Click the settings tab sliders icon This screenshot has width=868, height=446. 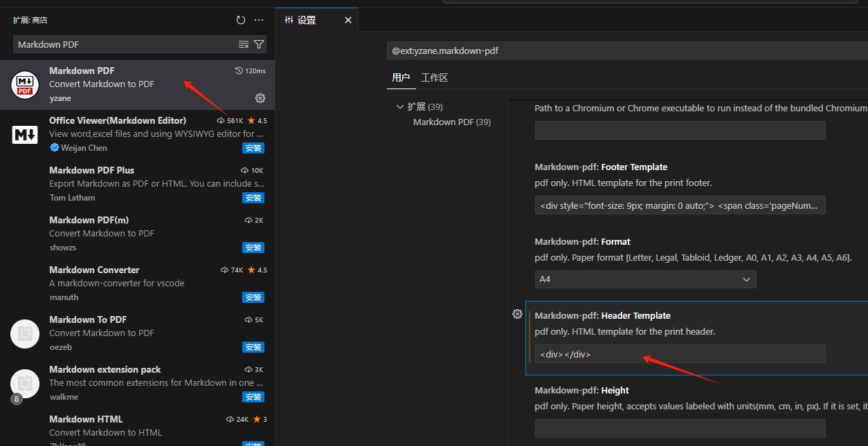coord(289,20)
